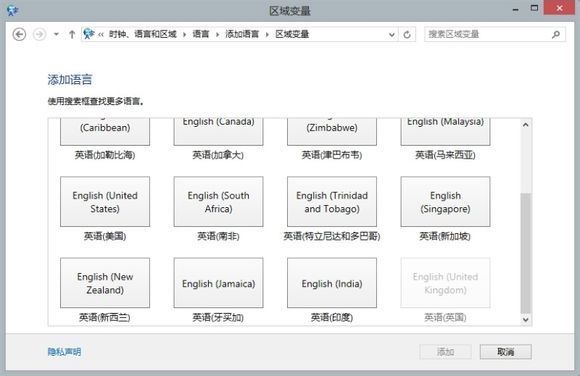Image resolution: width=580 pixels, height=376 pixels.
Task: Expand the chevron after 语言 breadcrumb
Action: tap(217, 35)
